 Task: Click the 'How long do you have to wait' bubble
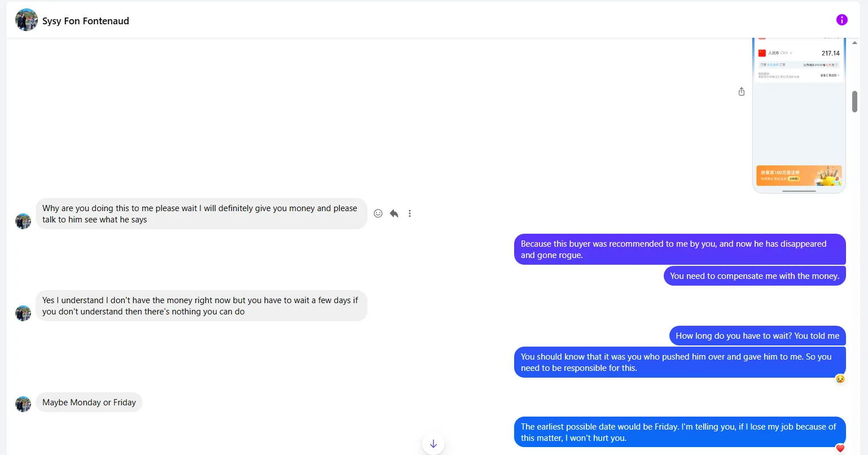[757, 336]
